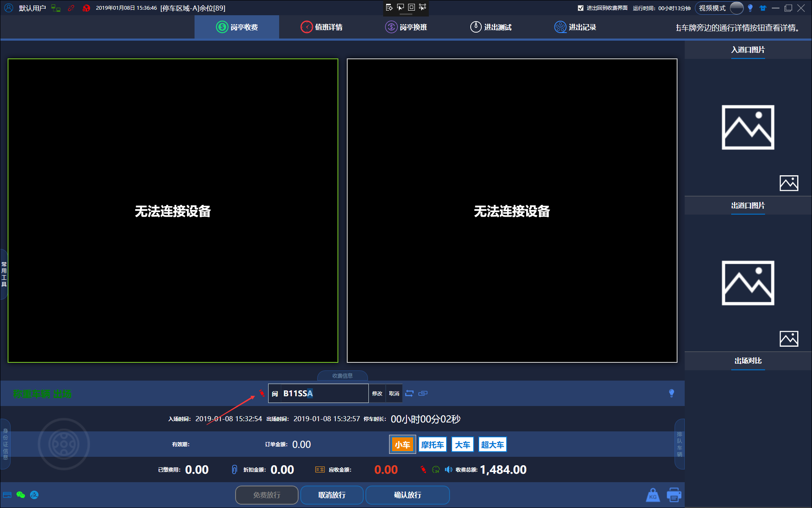Screen dimensions: 812x508
Task: Click the large entrance lane image placeholder
Action: pos(748,127)
